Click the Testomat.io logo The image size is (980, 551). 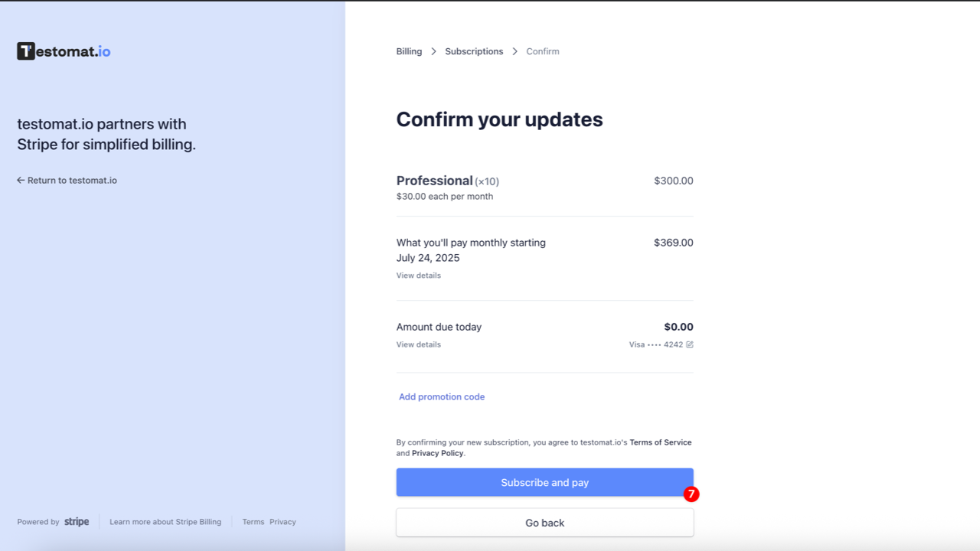[x=63, y=51]
